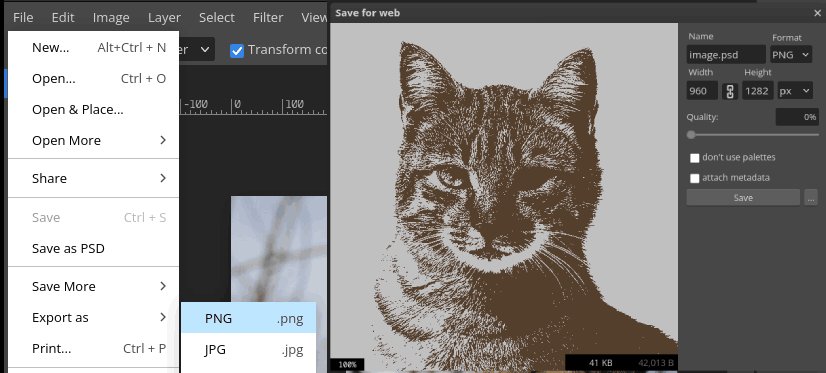This screenshot has width=826, height=373.
Task: Open the File menu
Action: coord(23,17)
